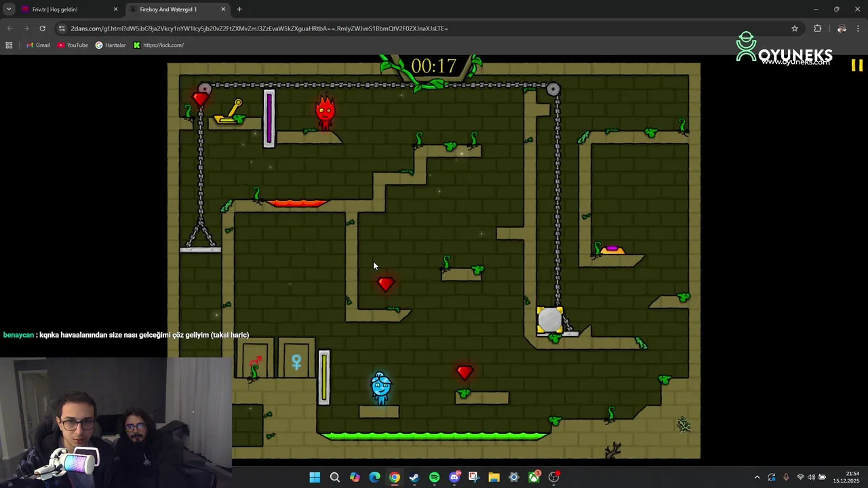The image size is (868, 488).
Task: Click Watergirl's exit door with the blue symbol
Action: [x=296, y=360]
